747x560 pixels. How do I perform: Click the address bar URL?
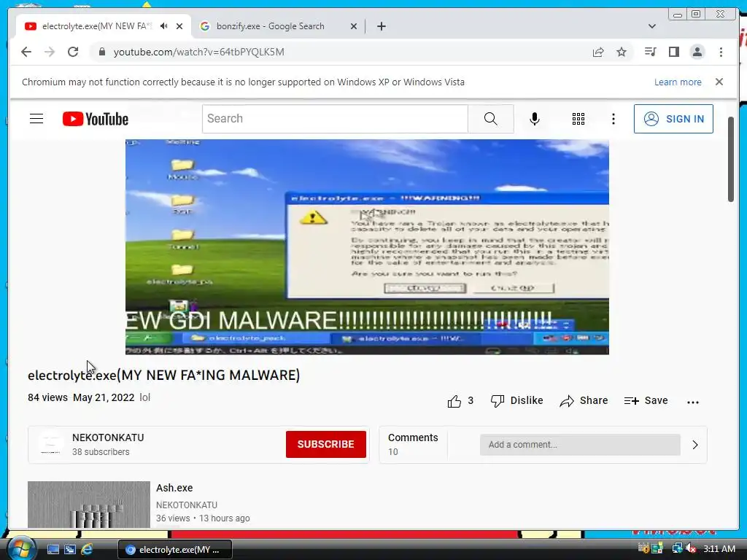(x=198, y=52)
